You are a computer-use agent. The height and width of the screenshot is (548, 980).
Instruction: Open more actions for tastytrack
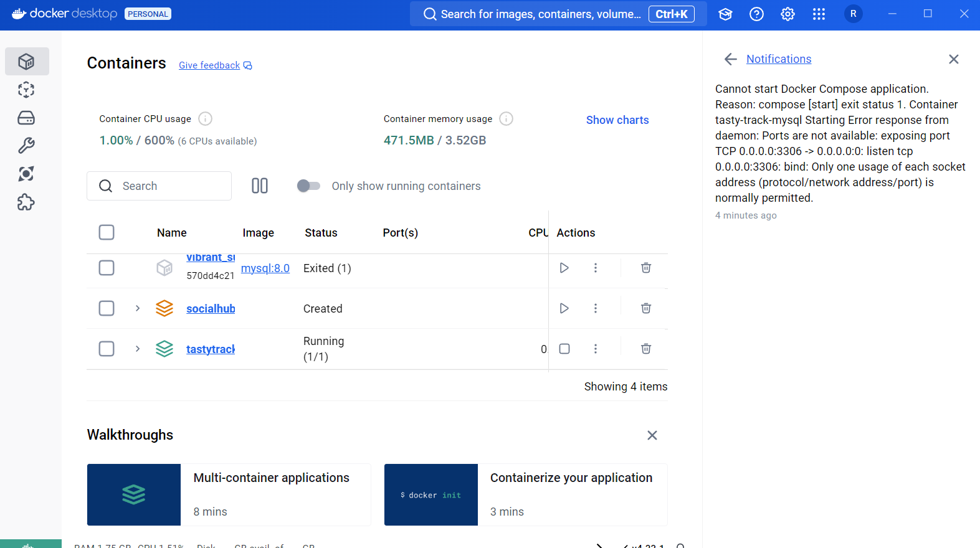click(596, 349)
